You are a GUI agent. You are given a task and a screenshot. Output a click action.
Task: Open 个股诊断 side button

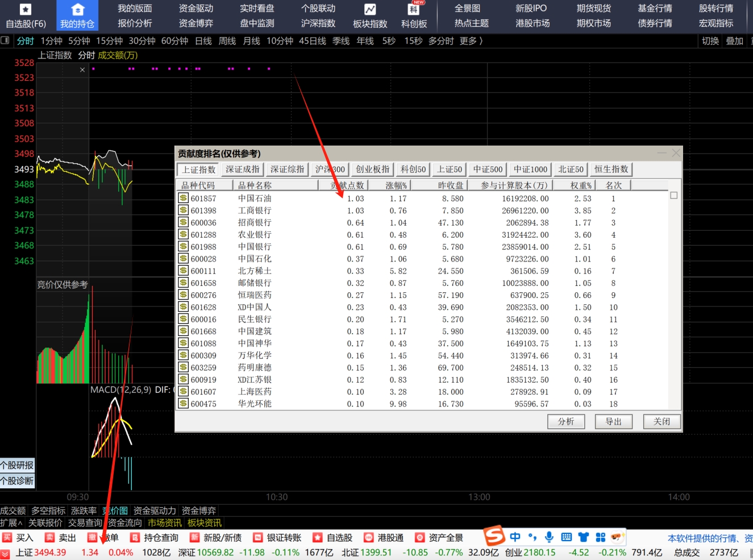pyautogui.click(x=17, y=480)
